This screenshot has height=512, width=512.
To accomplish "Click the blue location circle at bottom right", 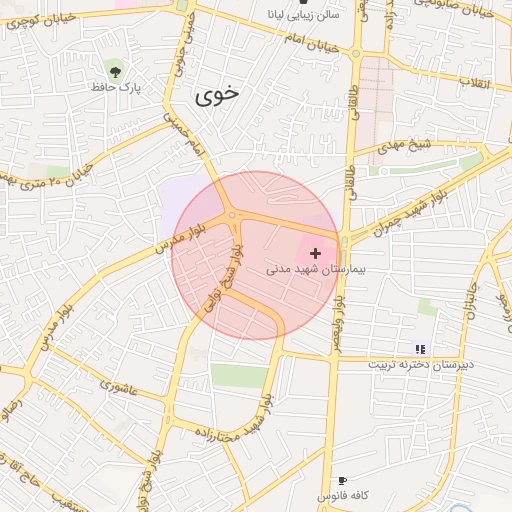I will (x=462, y=508).
